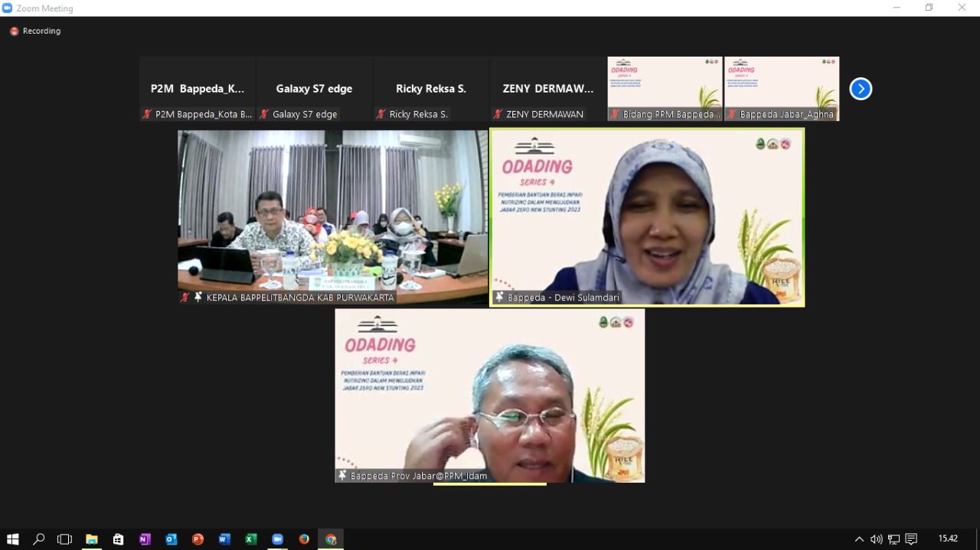This screenshot has height=550, width=980.
Task: Open Zoom from the Windows taskbar
Action: pyautogui.click(x=277, y=539)
